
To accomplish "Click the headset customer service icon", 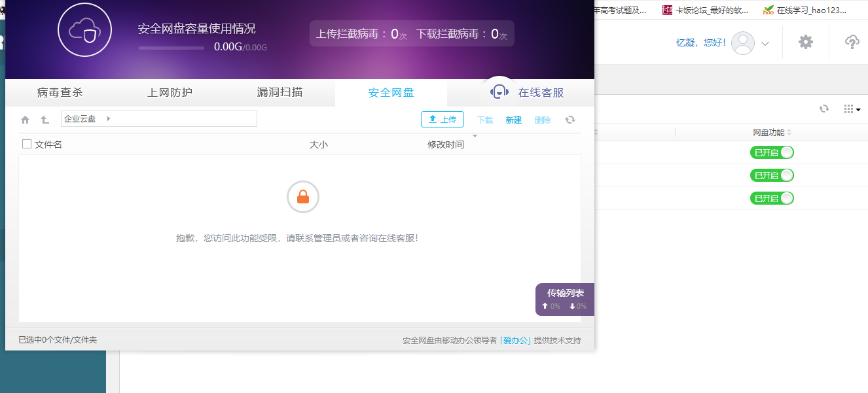I will 499,92.
